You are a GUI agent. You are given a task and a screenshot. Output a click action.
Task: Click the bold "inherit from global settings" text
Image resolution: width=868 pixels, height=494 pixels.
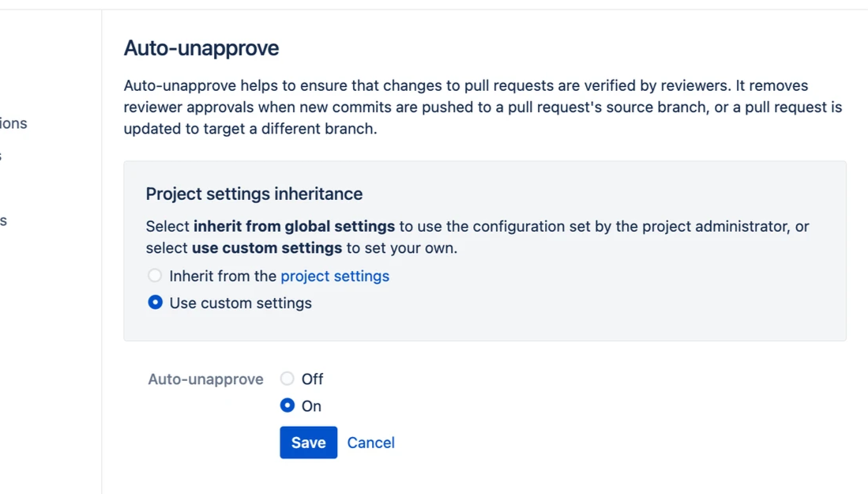click(294, 227)
